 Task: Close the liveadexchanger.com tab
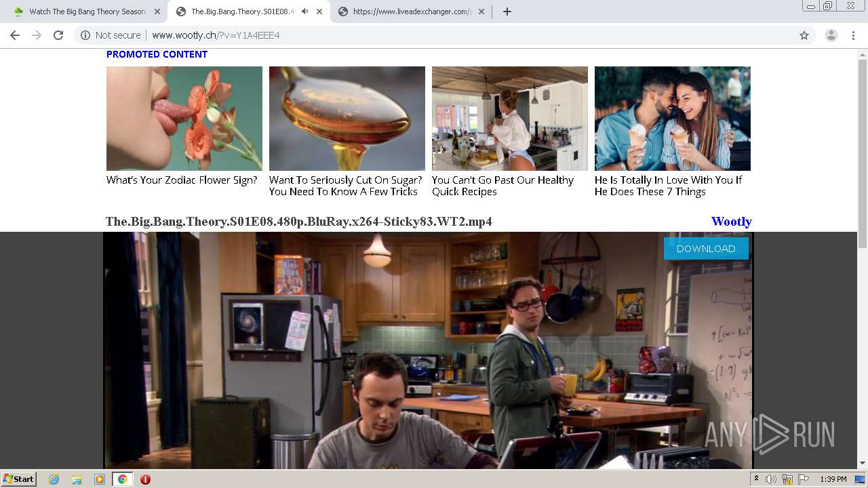pyautogui.click(x=481, y=12)
